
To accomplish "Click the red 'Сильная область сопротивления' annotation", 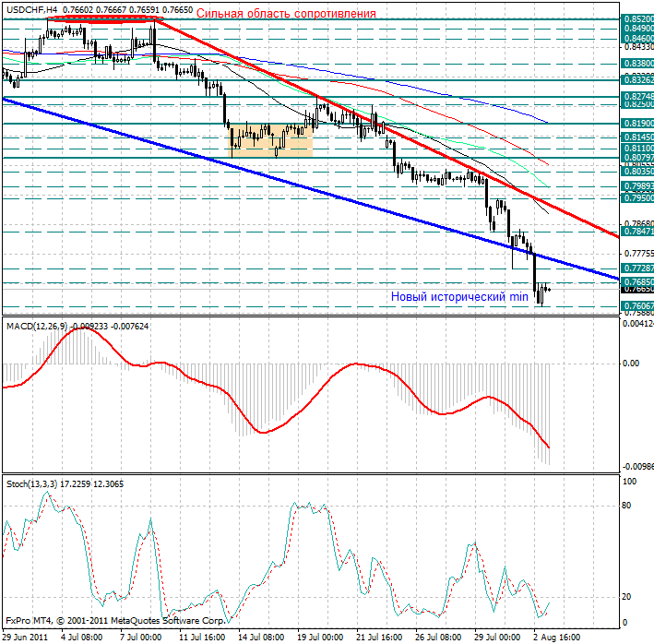I will coord(286,13).
